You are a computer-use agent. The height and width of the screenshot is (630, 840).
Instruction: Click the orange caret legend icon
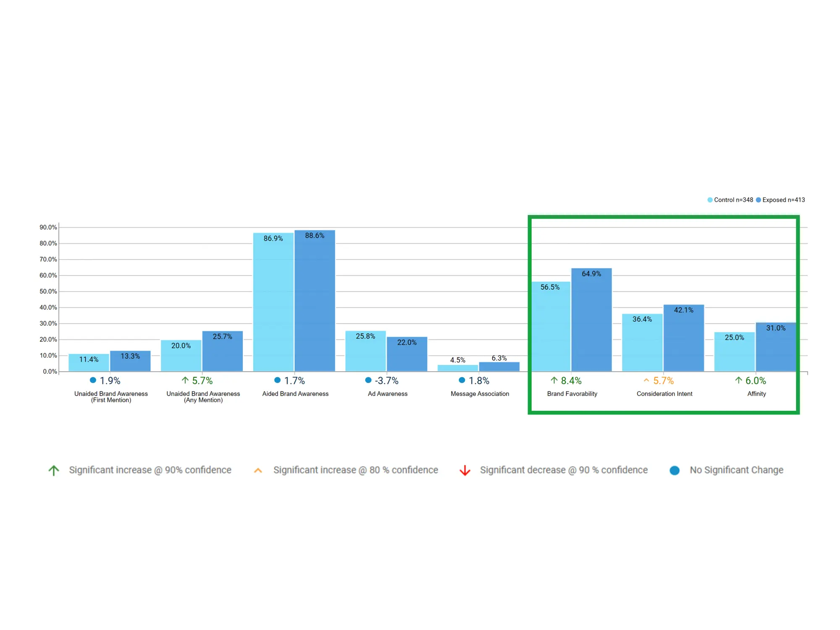pos(258,471)
